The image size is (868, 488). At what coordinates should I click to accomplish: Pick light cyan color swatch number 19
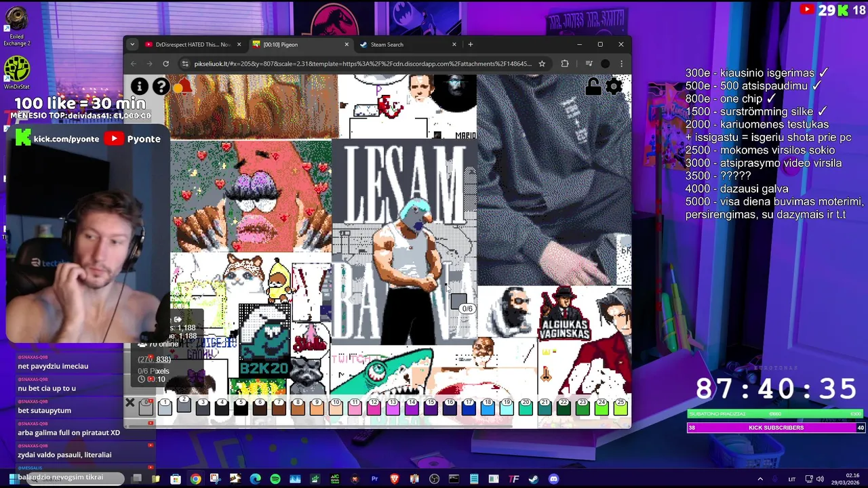[506, 407]
